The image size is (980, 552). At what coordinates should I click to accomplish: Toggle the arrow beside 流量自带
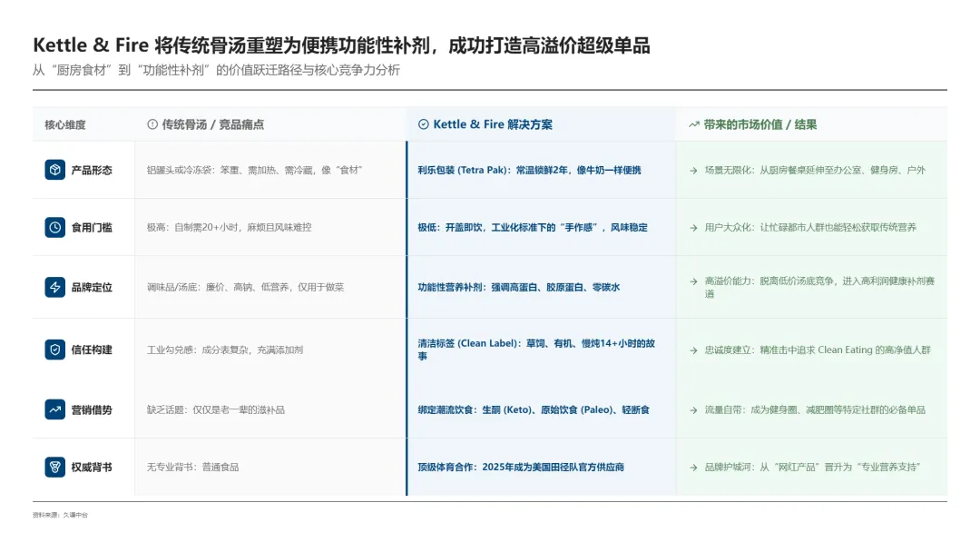pos(691,409)
